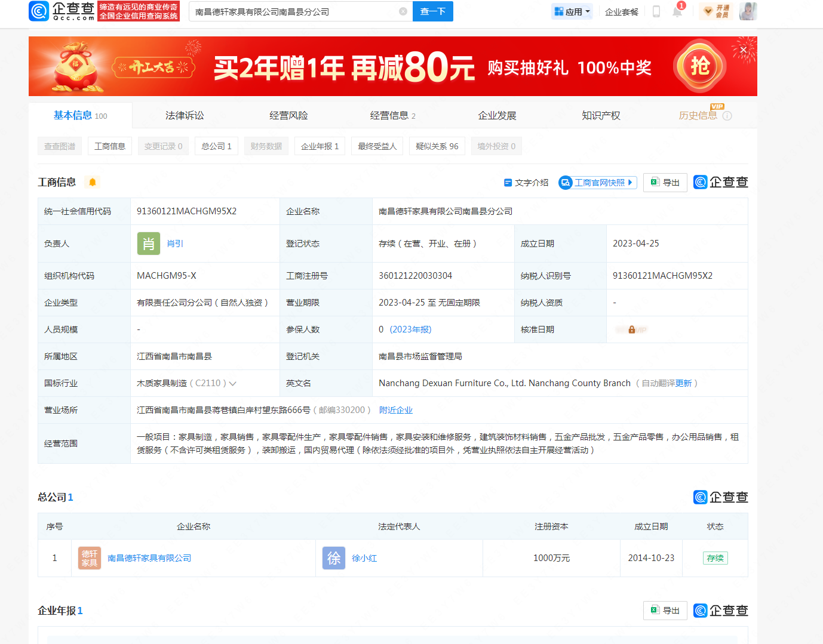Click the 抢 button on the banner
The width and height of the screenshot is (823, 644).
point(700,66)
